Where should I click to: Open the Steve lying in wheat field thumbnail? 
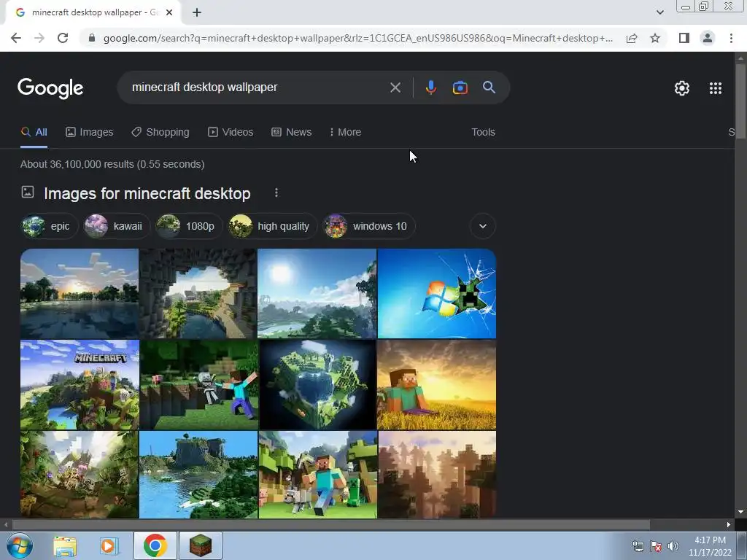[437, 385]
